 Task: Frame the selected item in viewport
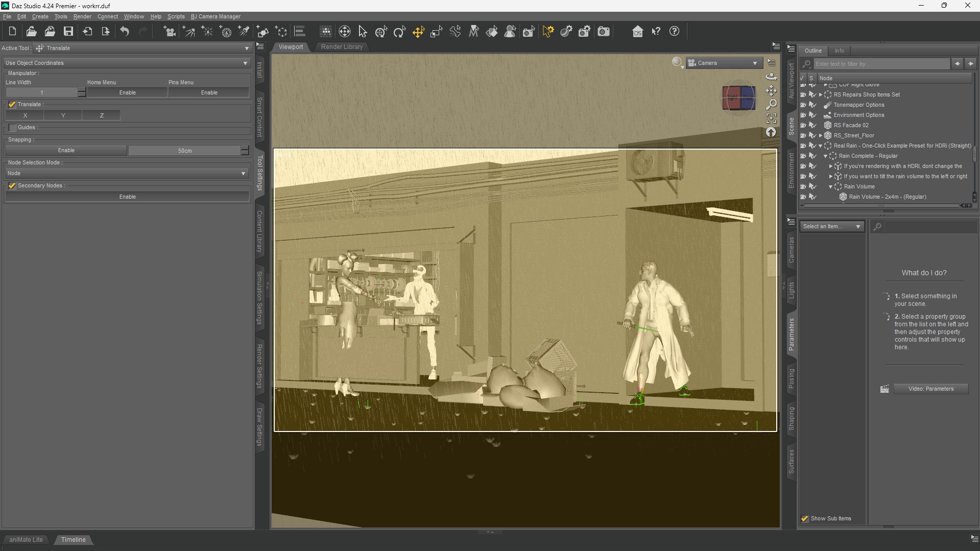tap(771, 118)
